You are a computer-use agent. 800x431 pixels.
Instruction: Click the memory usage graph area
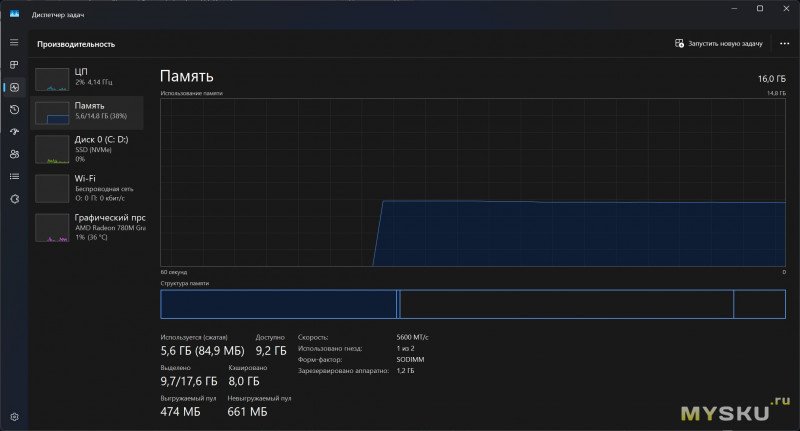point(473,182)
